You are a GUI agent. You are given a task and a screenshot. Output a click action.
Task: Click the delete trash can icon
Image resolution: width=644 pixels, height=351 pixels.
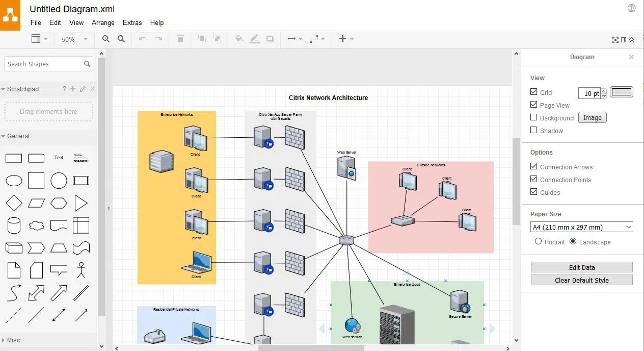pos(180,39)
